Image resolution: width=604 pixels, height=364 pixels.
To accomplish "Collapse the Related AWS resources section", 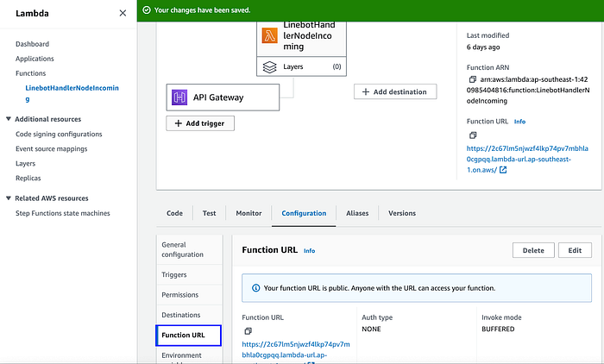I will coord(9,198).
